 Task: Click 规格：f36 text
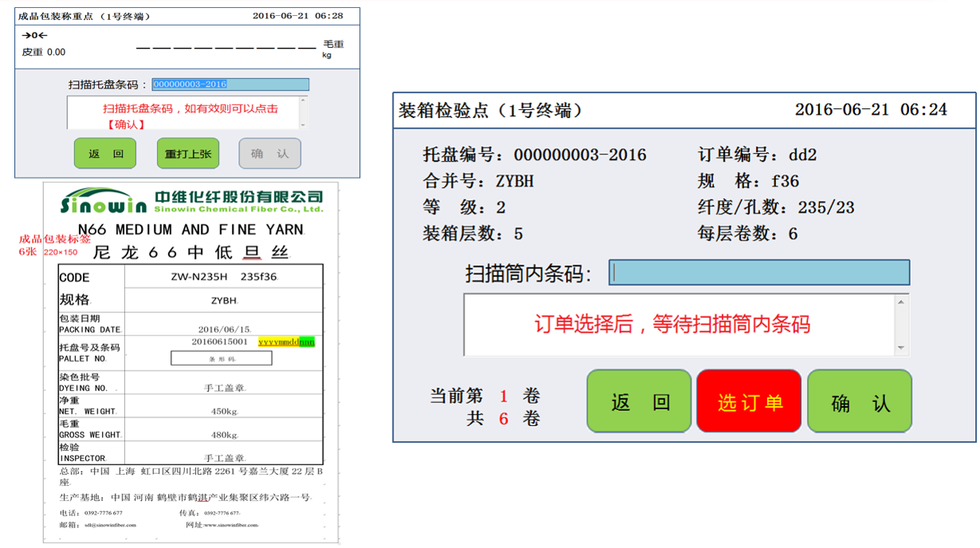(x=748, y=181)
